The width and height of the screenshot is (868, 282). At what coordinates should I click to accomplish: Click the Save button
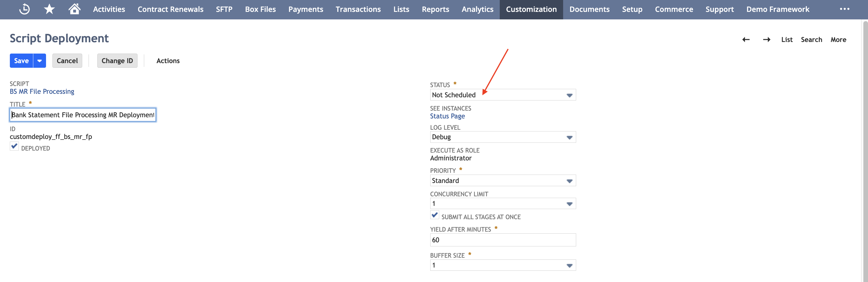coord(21,61)
